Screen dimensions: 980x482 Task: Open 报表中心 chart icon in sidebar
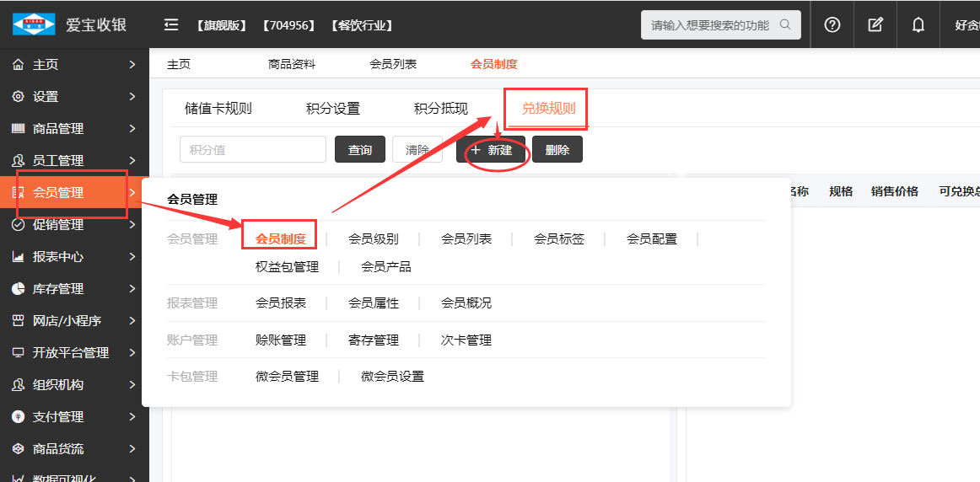point(18,257)
